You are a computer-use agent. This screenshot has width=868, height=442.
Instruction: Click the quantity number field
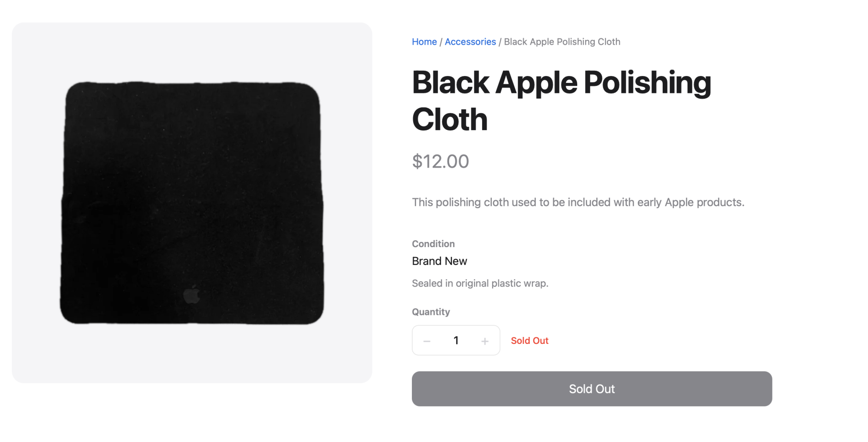456,340
